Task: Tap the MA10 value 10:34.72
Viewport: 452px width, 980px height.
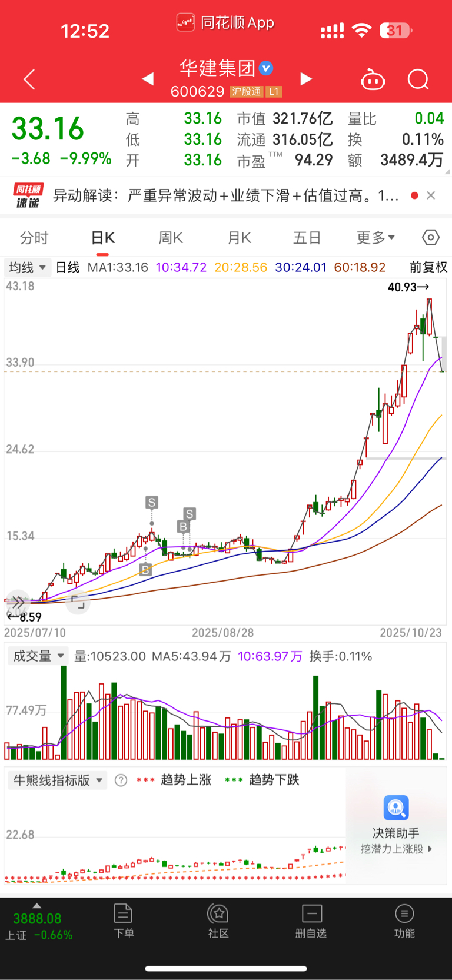Action: (181, 267)
